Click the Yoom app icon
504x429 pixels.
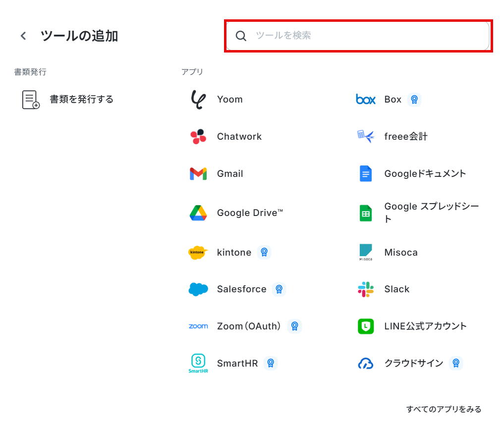[198, 99]
